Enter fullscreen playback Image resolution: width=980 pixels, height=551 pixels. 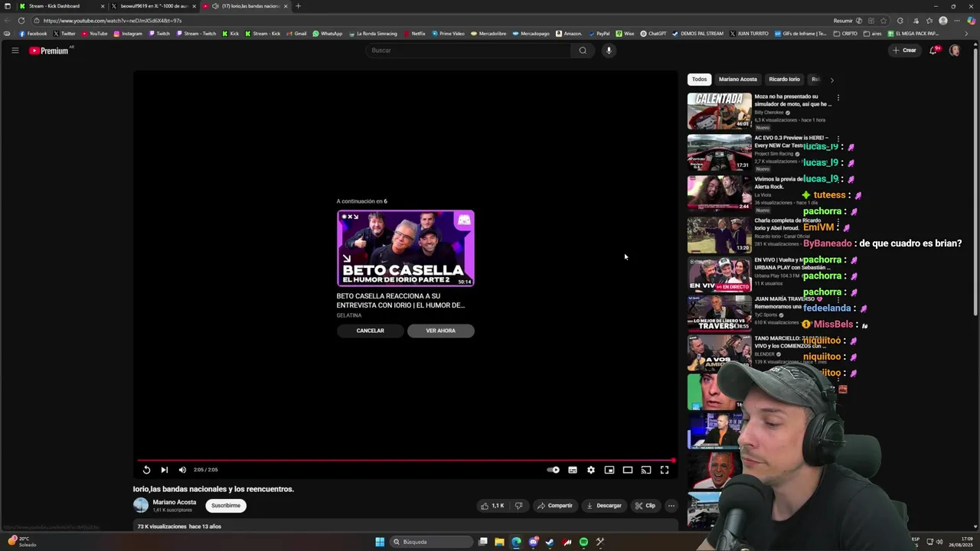point(665,470)
